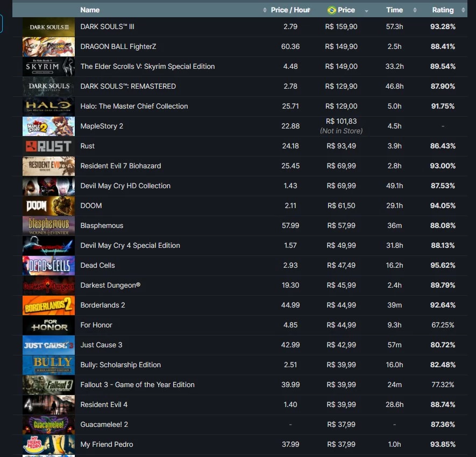Open Devil May Cry HD Collection thumbnail
Image resolution: width=476 pixels, height=457 pixels.
point(48,186)
